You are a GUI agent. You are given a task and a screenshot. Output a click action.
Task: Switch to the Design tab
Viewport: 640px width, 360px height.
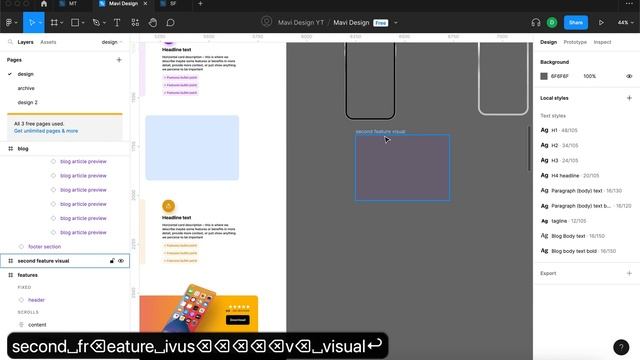[548, 42]
